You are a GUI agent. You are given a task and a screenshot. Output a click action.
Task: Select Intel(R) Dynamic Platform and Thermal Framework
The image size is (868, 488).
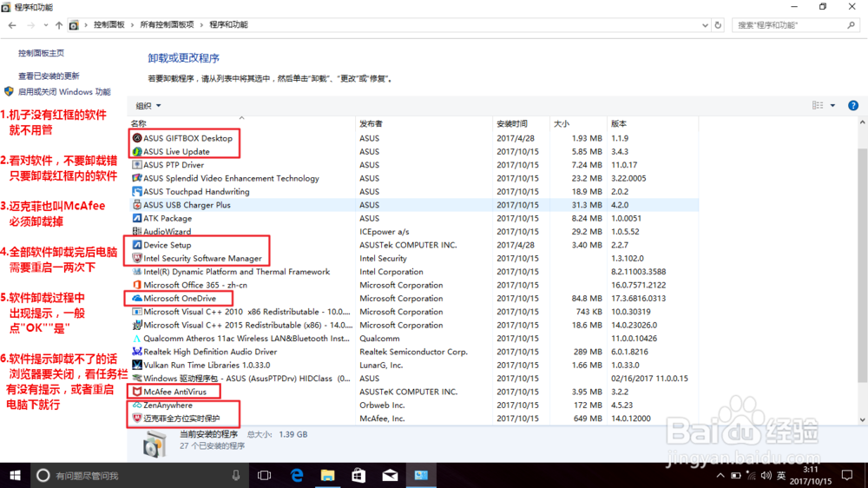point(413,272)
